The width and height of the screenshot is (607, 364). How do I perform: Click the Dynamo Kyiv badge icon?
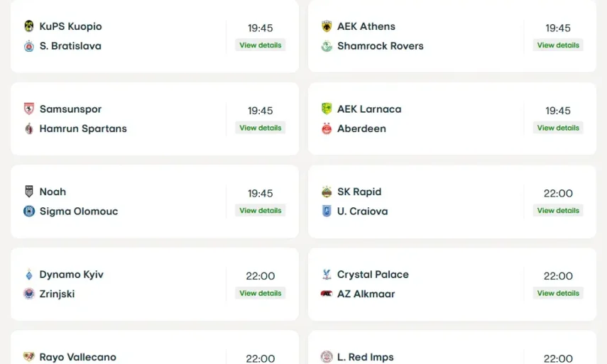(29, 275)
